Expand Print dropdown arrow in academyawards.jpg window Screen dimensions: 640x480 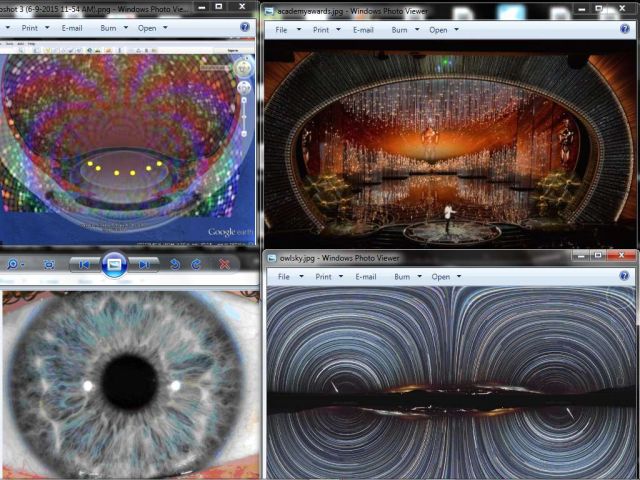click(x=338, y=30)
